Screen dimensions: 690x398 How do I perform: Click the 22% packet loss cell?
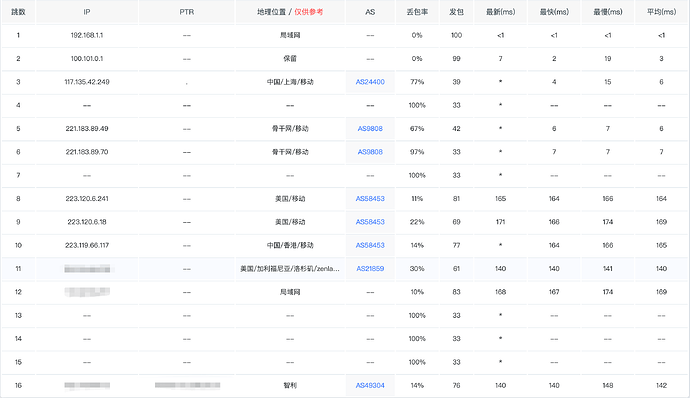417,222
